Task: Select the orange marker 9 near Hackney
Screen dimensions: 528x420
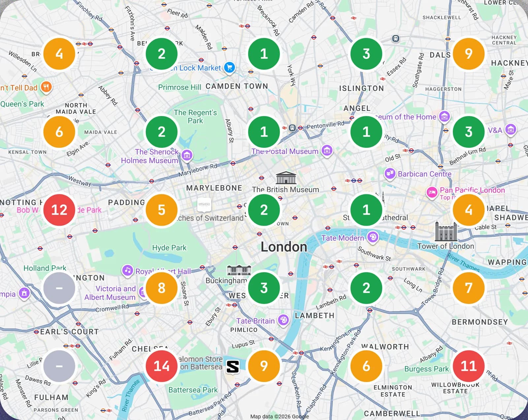Action: (468, 54)
